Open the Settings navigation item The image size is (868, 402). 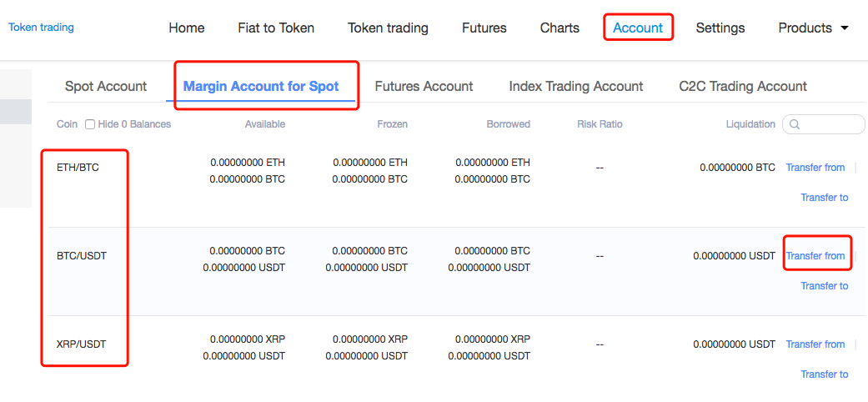tap(720, 28)
